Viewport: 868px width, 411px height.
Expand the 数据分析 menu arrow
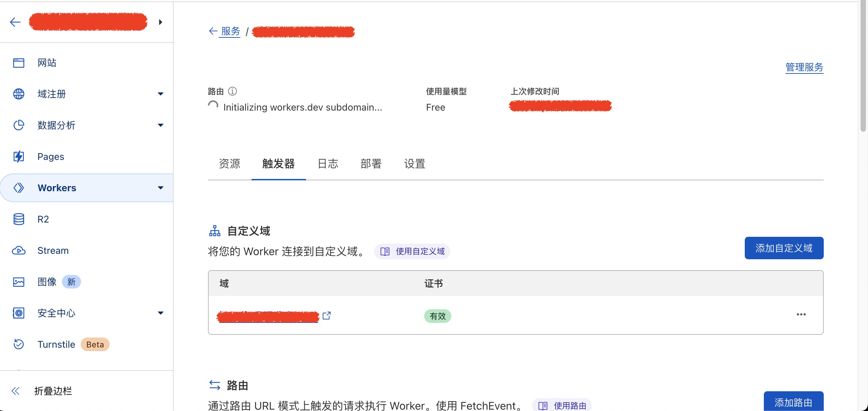[161, 125]
